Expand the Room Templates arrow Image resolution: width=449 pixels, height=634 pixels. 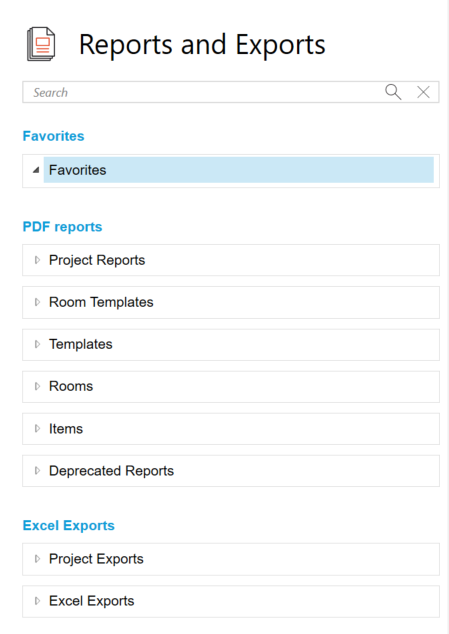37,302
